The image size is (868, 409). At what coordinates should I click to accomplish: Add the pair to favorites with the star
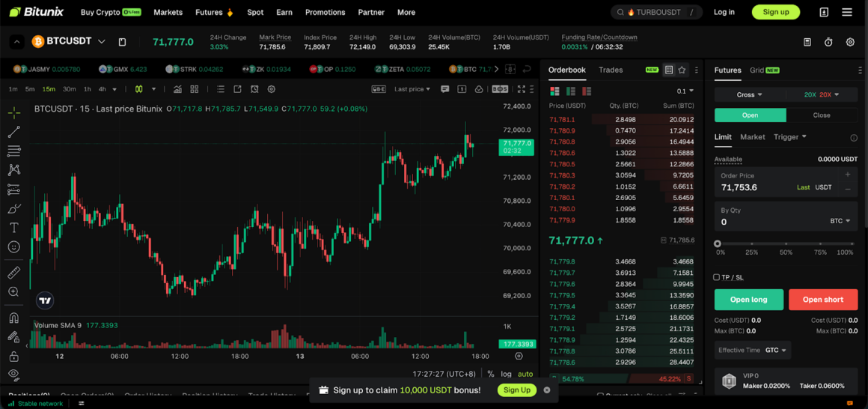pyautogui.click(x=682, y=70)
